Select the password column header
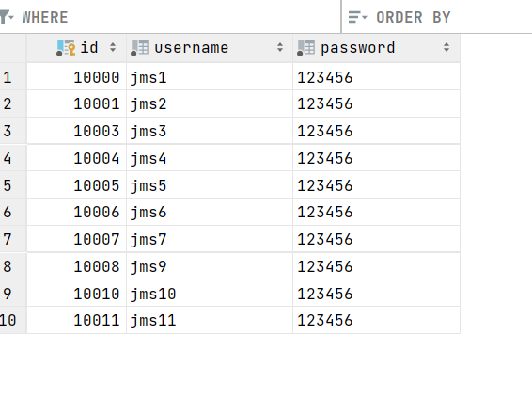This screenshot has width=532, height=398. [x=376, y=48]
